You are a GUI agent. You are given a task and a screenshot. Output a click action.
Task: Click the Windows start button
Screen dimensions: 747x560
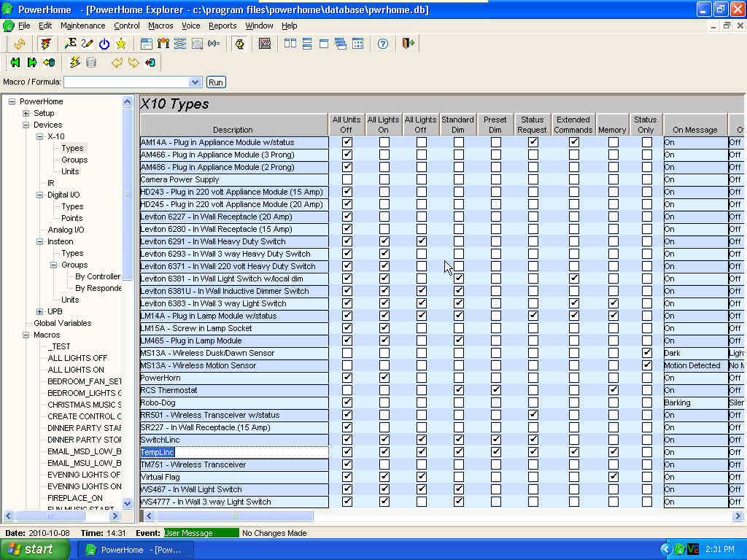[35, 550]
